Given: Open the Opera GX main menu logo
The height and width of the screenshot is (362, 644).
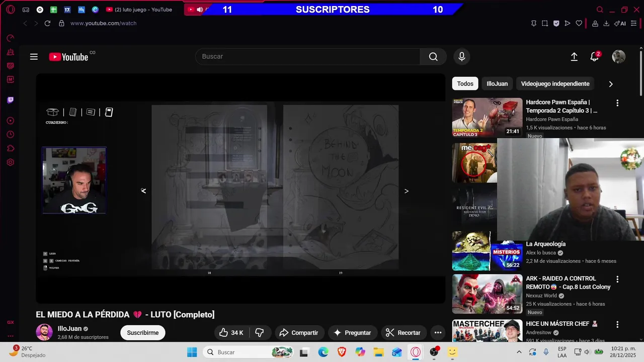Looking at the screenshot, I should point(11,10).
